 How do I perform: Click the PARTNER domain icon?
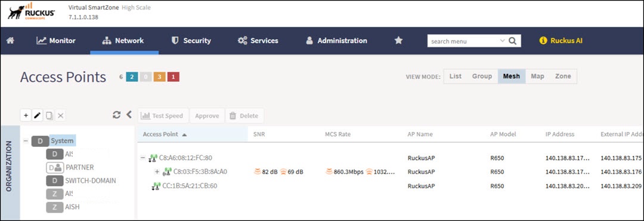(54, 167)
